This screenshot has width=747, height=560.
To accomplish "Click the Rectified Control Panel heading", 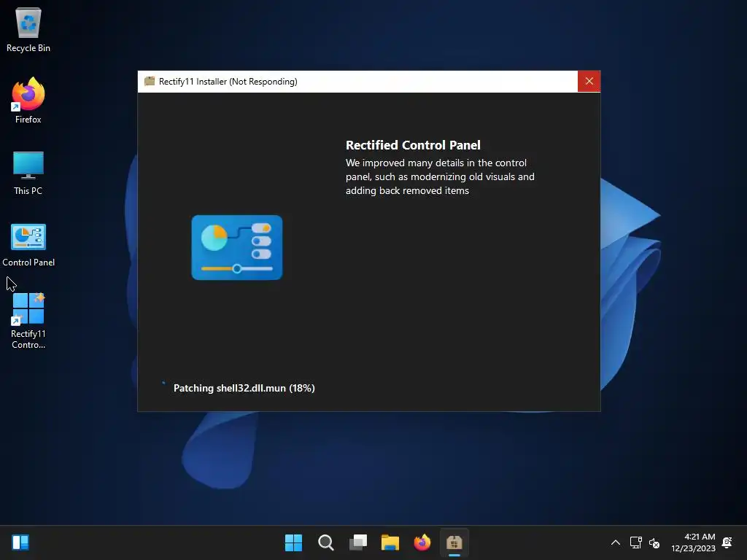I will point(413,145).
